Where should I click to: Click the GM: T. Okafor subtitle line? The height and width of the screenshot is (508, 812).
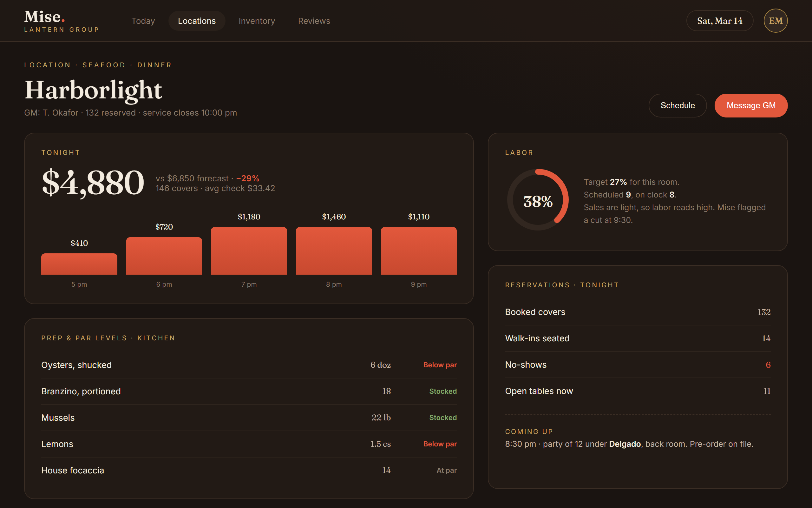(x=131, y=112)
